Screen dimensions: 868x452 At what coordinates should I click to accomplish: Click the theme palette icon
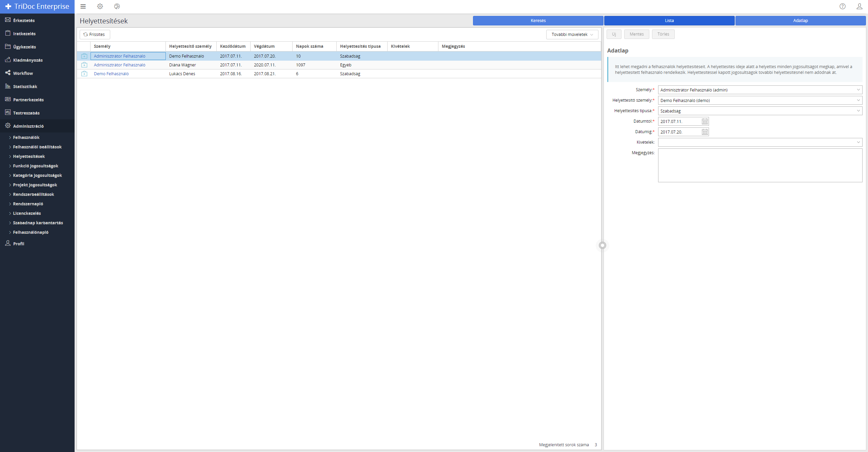[117, 6]
